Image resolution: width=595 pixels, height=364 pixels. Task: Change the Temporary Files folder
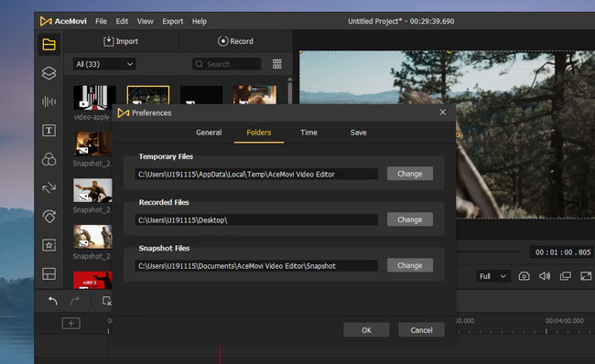(x=410, y=174)
